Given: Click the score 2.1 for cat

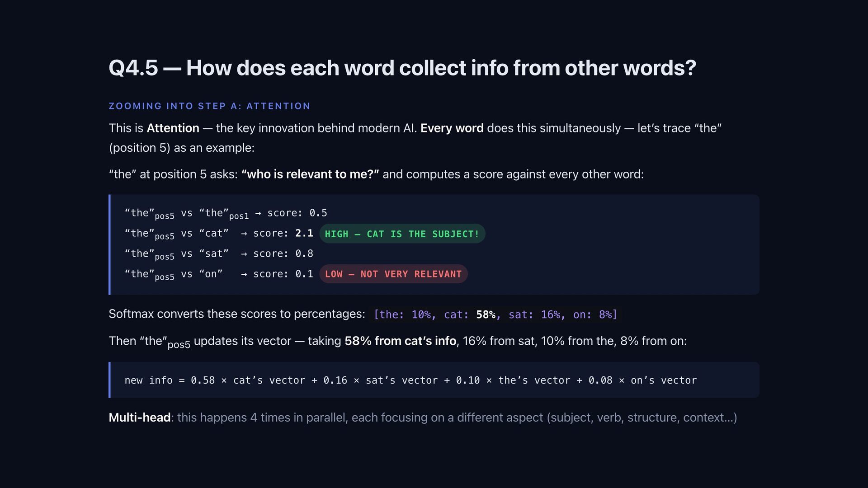Looking at the screenshot, I should [304, 233].
